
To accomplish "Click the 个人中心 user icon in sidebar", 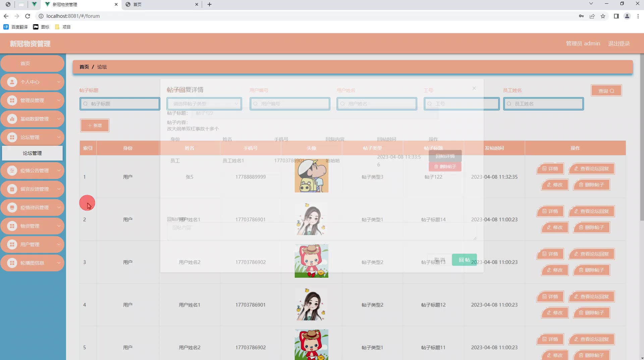I will (x=12, y=82).
